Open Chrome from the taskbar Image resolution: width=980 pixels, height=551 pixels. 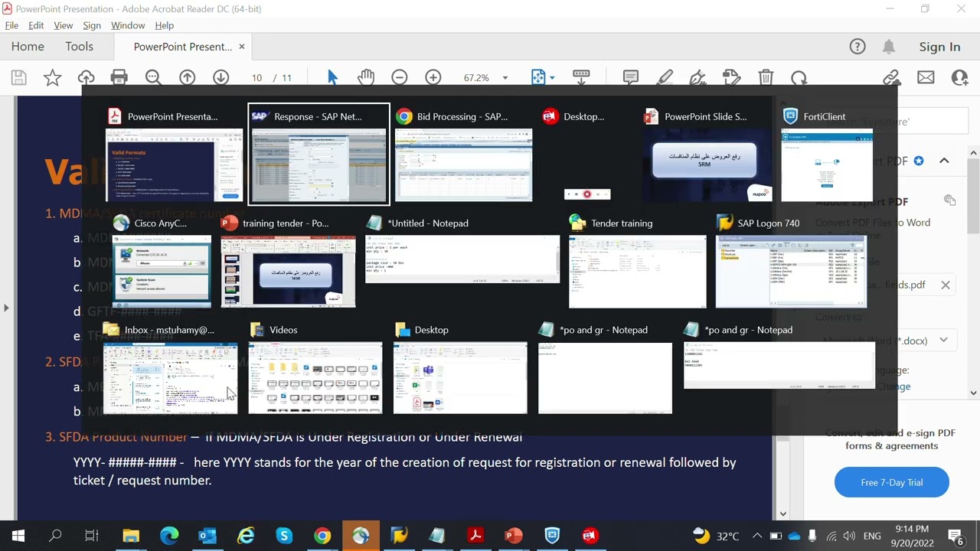(322, 536)
